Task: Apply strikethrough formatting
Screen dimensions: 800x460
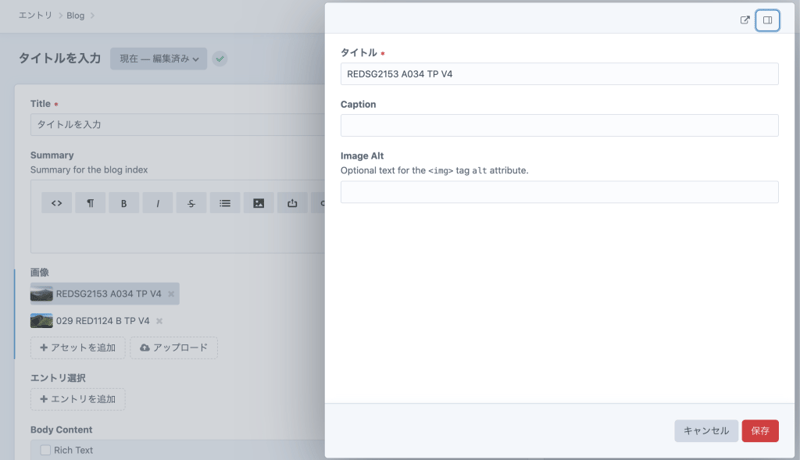Action: coord(191,203)
